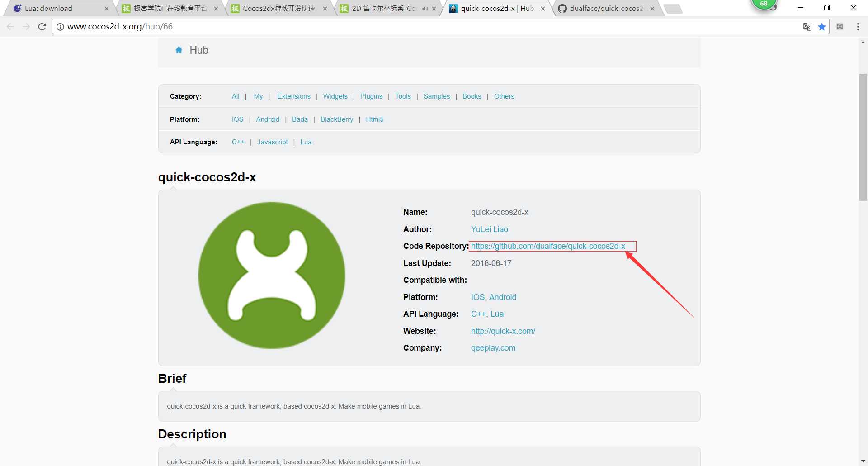
Task: Switch to the Lua: download tab
Action: [x=59, y=9]
